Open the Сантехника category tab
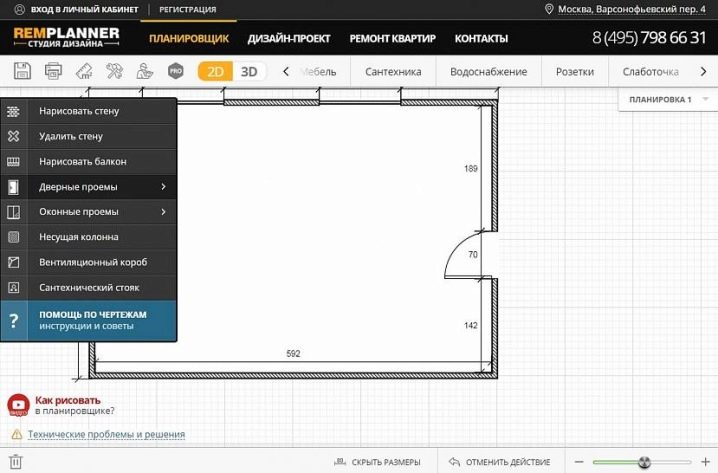Screen dimensions: 718x473 (393, 72)
